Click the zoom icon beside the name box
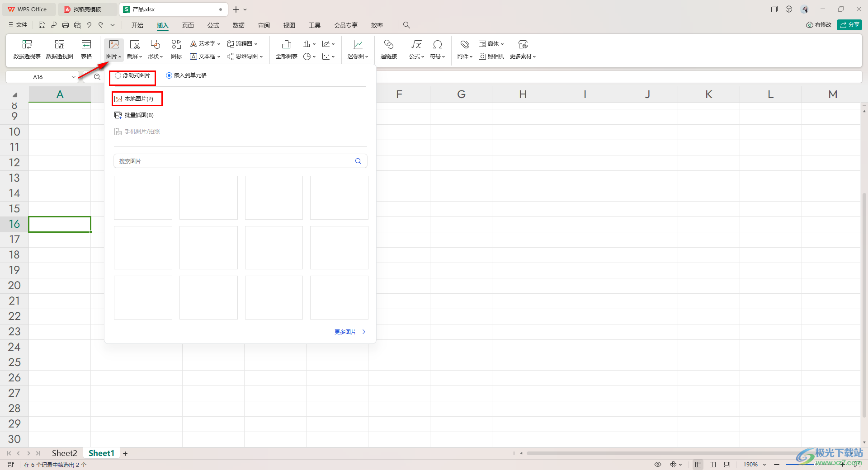Viewport: 868px width, 470px height. (x=97, y=77)
